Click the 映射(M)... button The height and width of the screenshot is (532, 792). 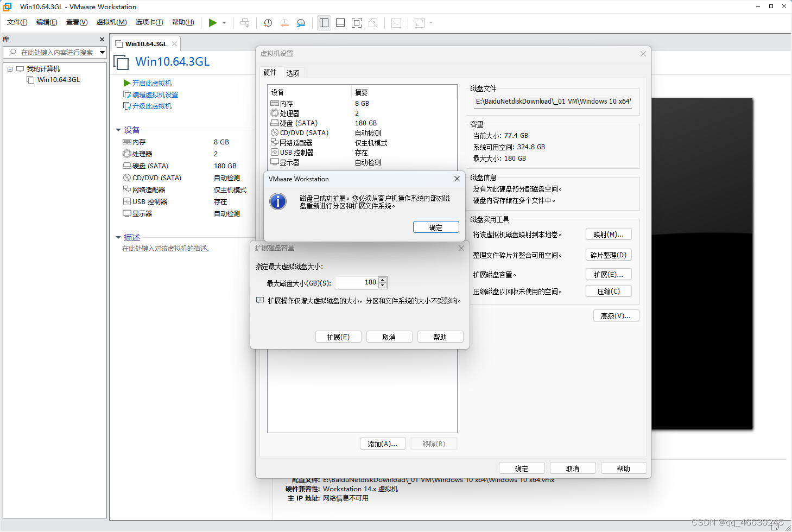tap(609, 235)
